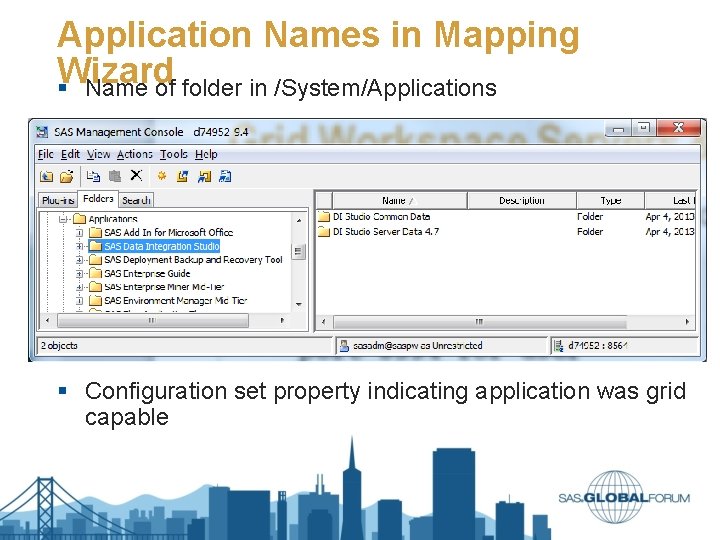
Task: Click the right pane horizontal scroll thumb
Action: point(479,321)
